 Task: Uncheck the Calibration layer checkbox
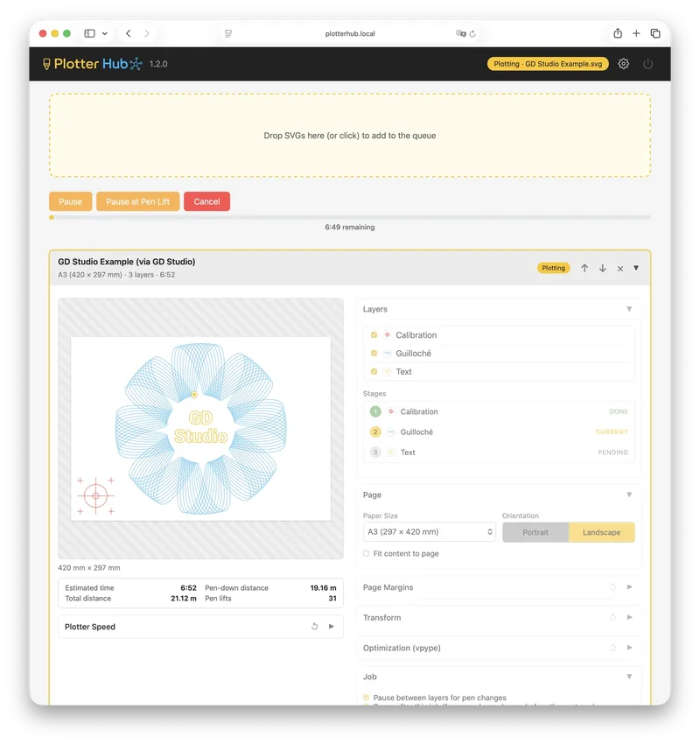click(x=374, y=335)
